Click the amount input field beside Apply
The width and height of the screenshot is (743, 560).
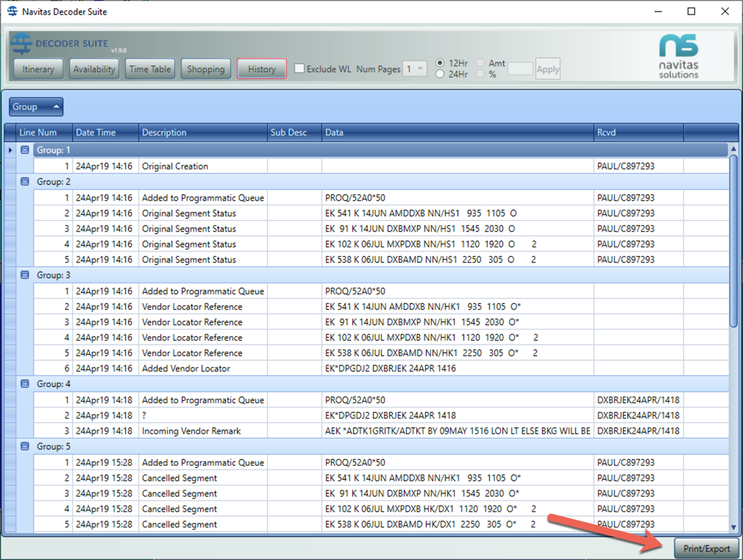pos(520,68)
